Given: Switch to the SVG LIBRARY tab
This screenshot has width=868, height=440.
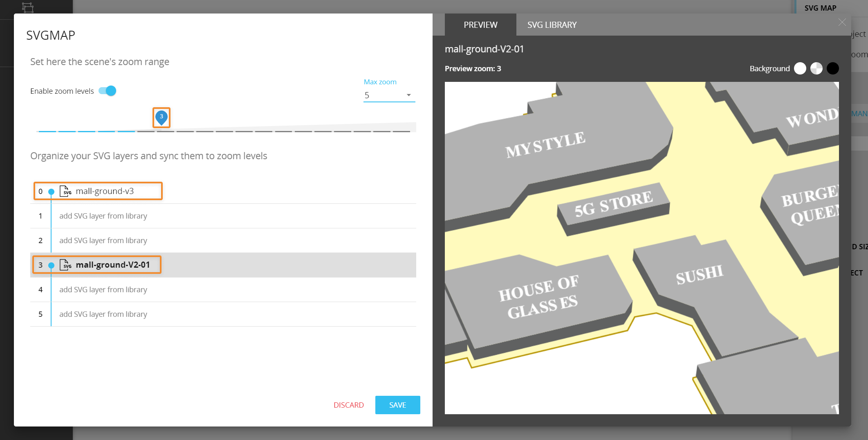Looking at the screenshot, I should (552, 25).
